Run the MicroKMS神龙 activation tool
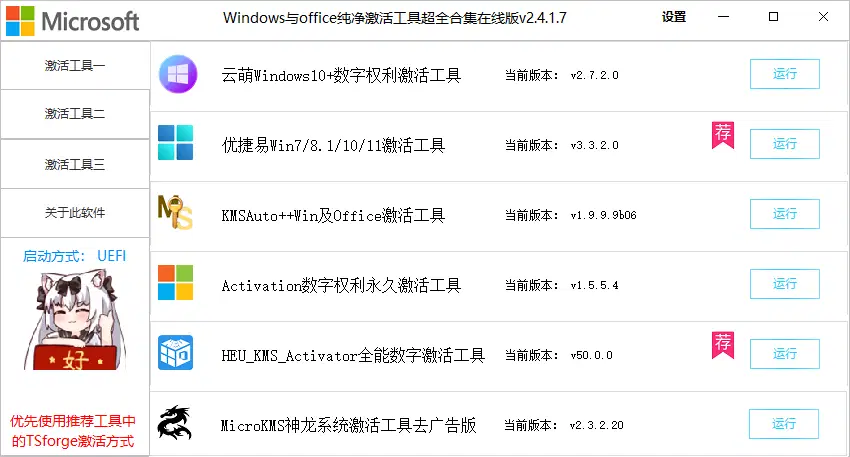This screenshot has width=850, height=457. [x=783, y=423]
